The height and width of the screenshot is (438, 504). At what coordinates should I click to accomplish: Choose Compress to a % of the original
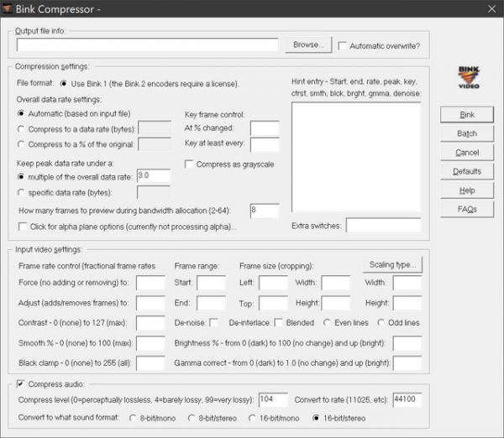(x=21, y=144)
